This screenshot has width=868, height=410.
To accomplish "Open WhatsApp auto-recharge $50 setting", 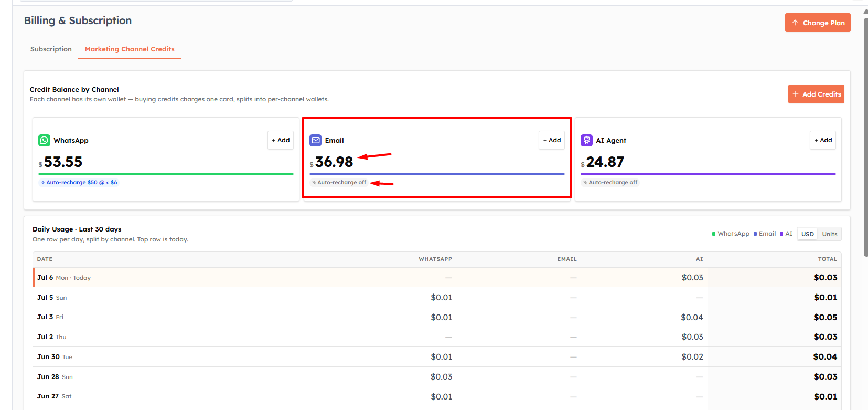I will coord(79,183).
